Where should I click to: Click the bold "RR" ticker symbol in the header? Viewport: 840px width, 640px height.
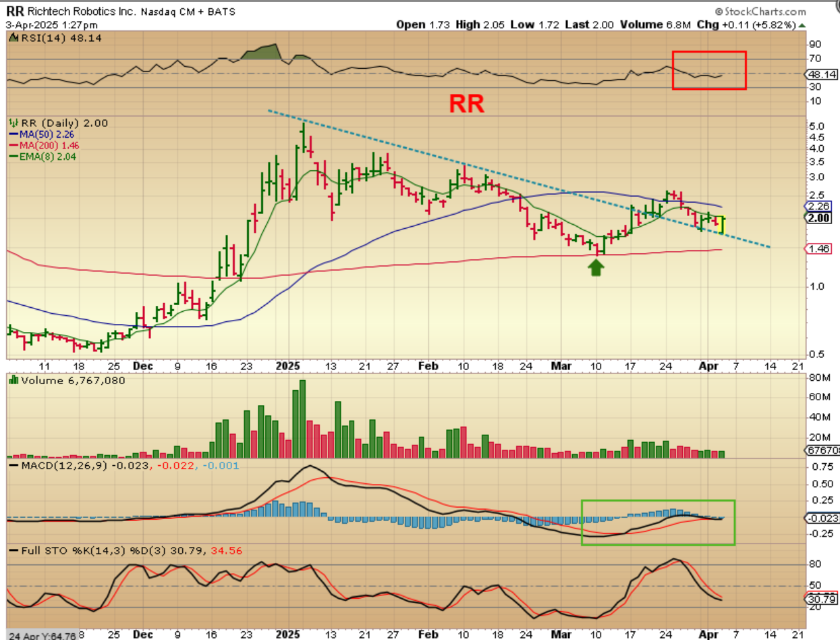(x=13, y=11)
